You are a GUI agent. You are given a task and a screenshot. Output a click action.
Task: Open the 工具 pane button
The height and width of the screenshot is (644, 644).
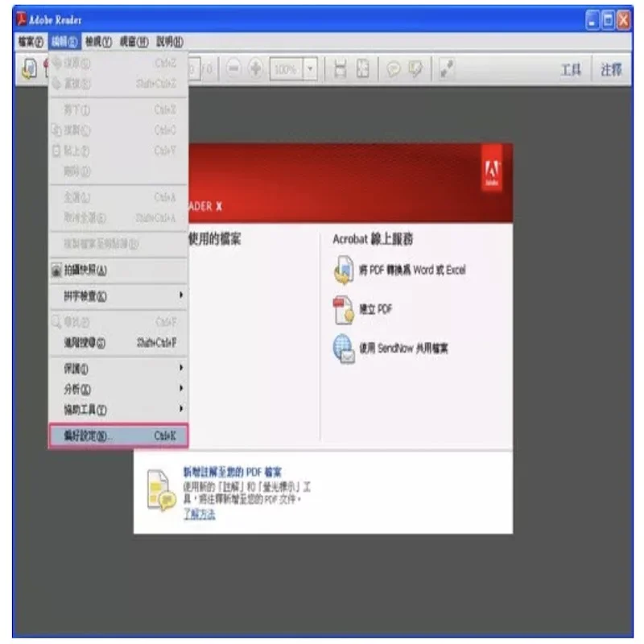pos(571,70)
